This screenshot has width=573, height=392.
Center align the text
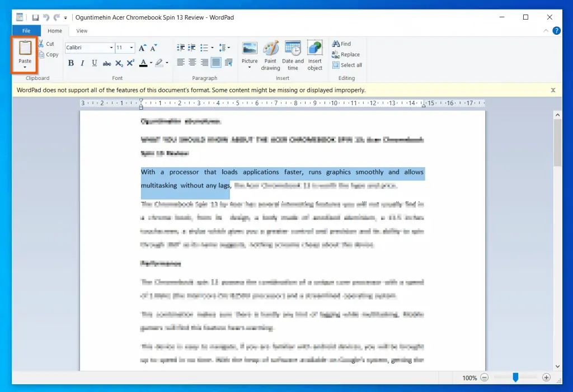point(192,63)
